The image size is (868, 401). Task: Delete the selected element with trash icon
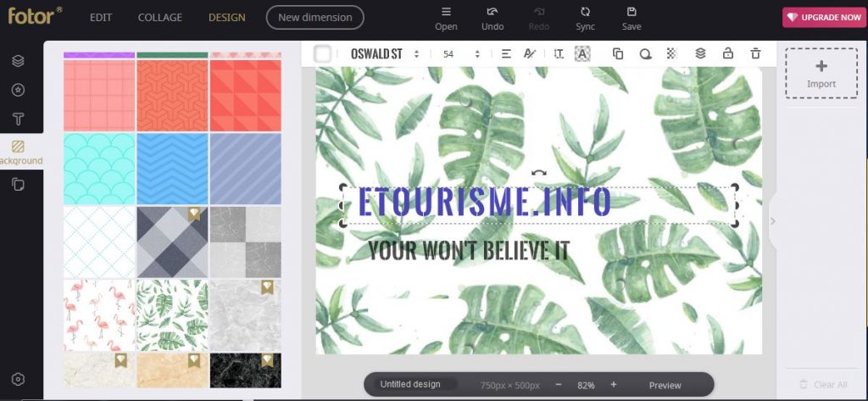[755, 53]
